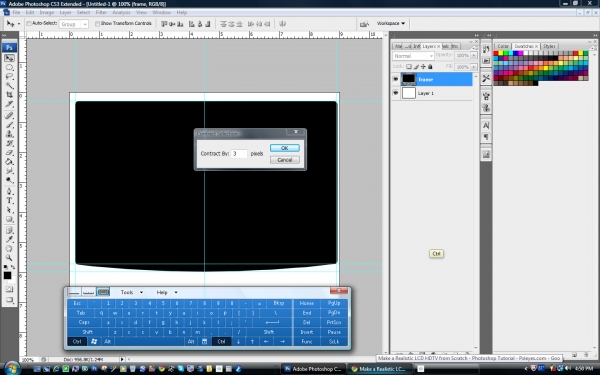Select the frame layer thumbnail
The height and width of the screenshot is (375, 600).
[x=408, y=79]
